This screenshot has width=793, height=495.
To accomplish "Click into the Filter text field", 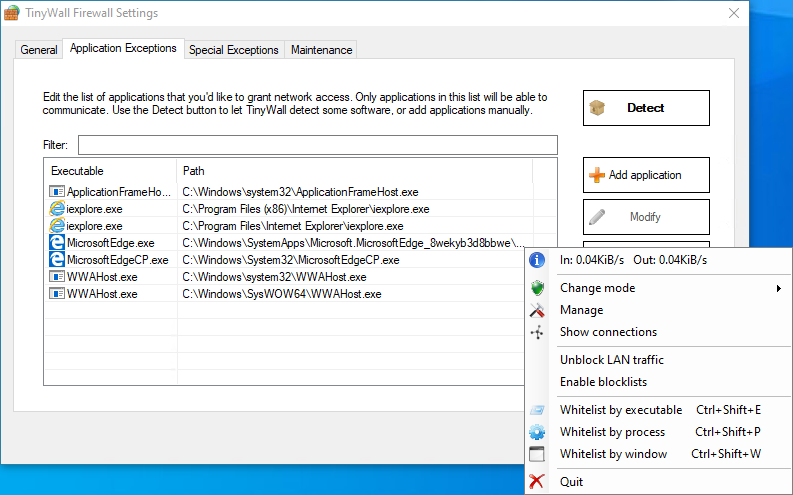I will [318, 145].
